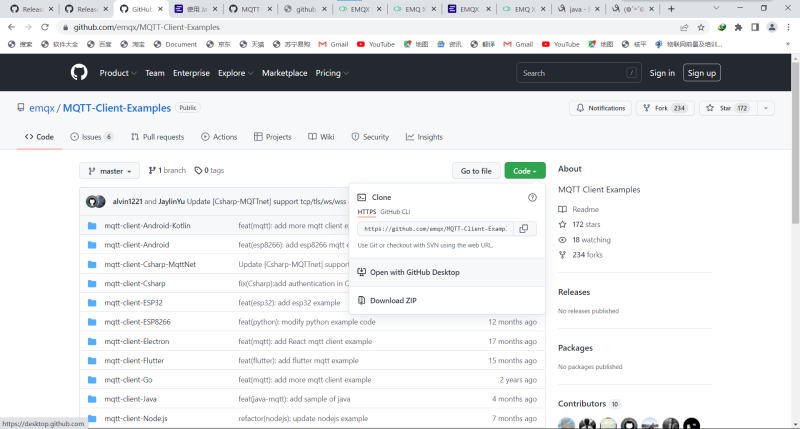Click the 1 branch link
This screenshot has width=800, height=429.
tap(167, 170)
